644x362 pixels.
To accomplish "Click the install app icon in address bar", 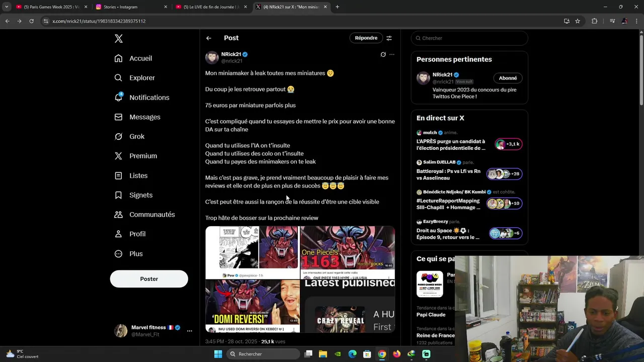I will pos(567,21).
